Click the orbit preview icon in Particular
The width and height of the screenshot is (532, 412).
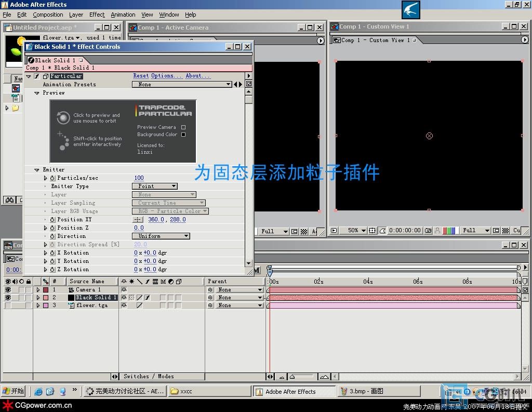(63, 117)
